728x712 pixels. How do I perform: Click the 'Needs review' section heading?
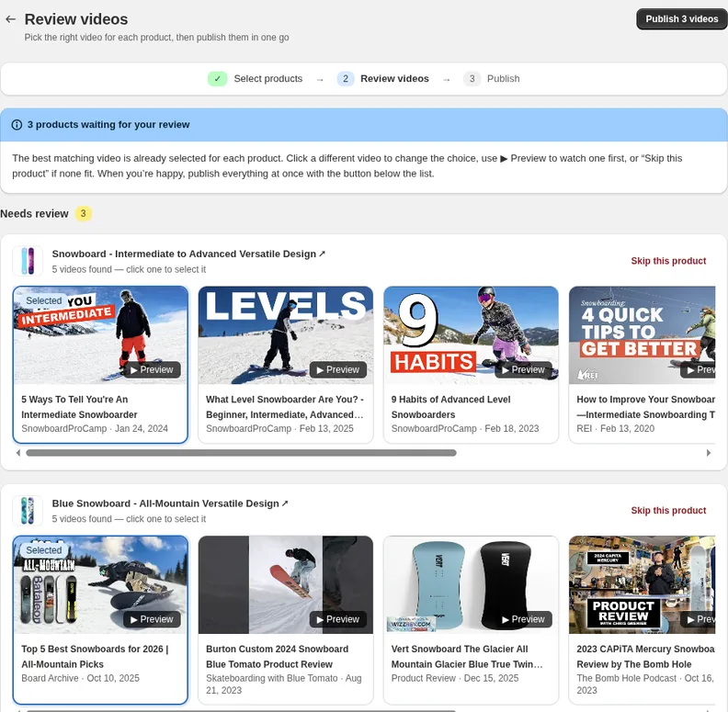34,214
